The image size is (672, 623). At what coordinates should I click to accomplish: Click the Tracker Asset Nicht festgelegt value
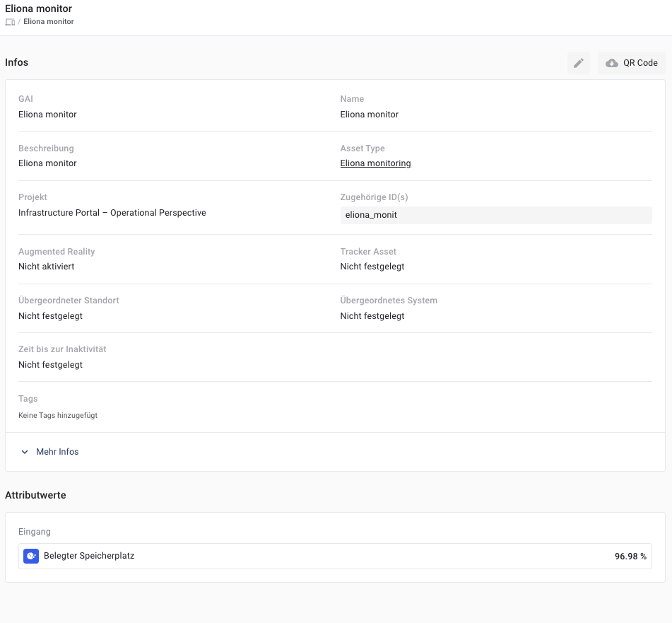pyautogui.click(x=372, y=267)
